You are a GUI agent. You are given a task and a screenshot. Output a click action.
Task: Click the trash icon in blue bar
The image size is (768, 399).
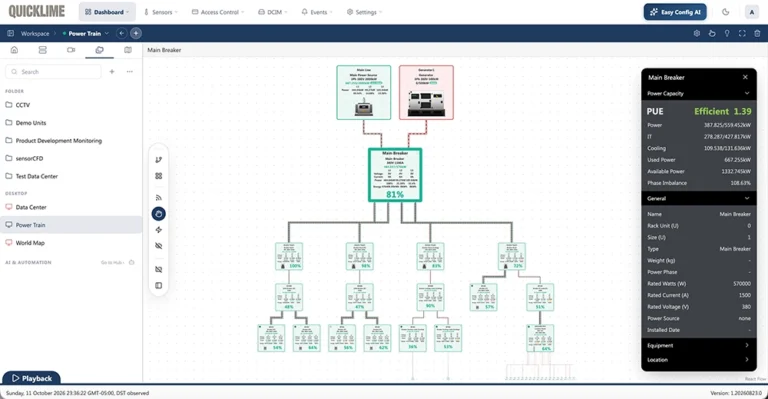tap(757, 33)
